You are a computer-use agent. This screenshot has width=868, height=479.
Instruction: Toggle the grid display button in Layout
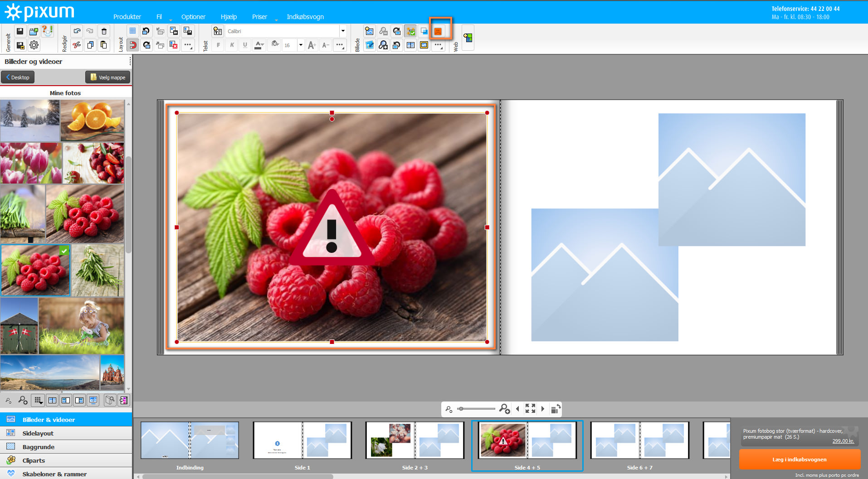132,31
